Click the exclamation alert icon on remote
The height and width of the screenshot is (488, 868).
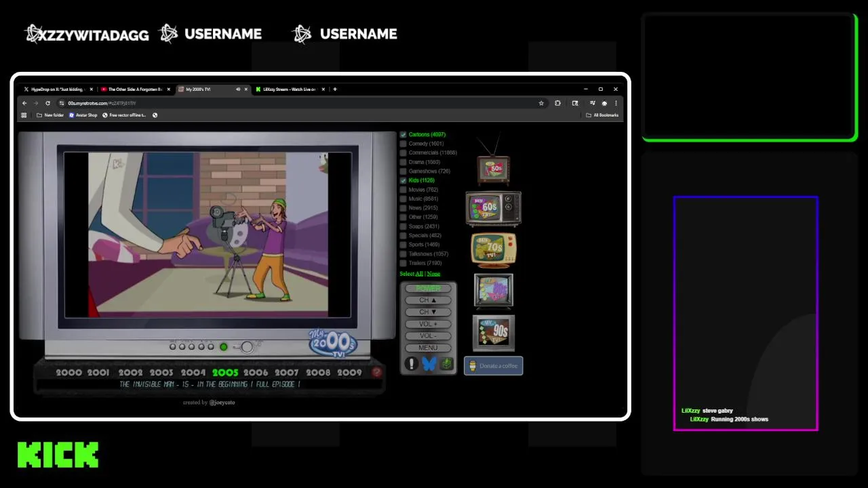(x=411, y=364)
